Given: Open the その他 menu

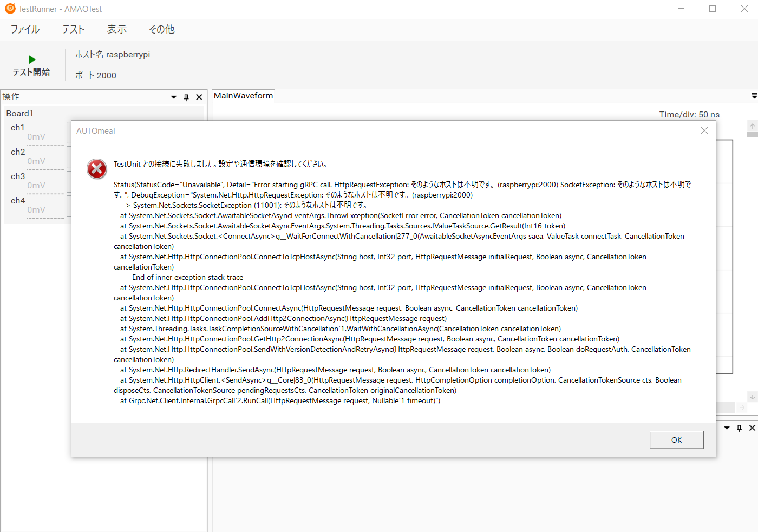Looking at the screenshot, I should 161,29.
